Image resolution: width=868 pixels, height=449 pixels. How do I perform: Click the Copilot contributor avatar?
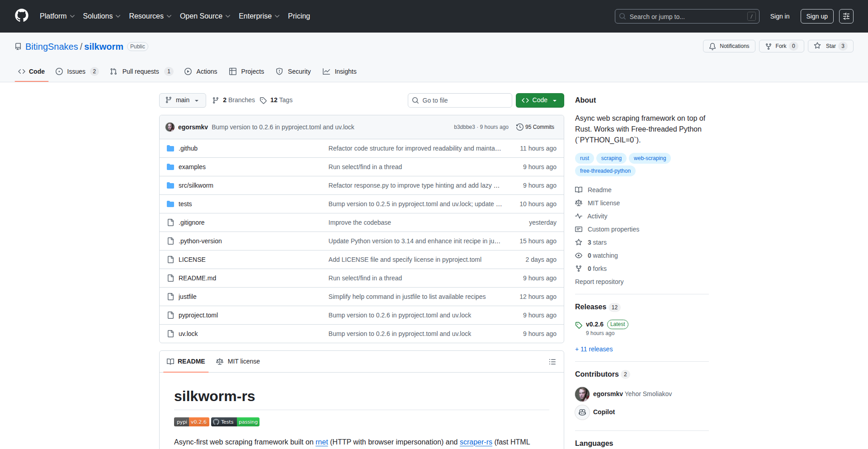(x=582, y=412)
